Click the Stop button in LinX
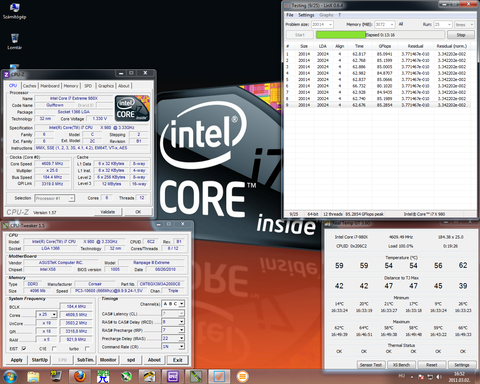Viewport: 480px width, 384px height. pos(461,35)
